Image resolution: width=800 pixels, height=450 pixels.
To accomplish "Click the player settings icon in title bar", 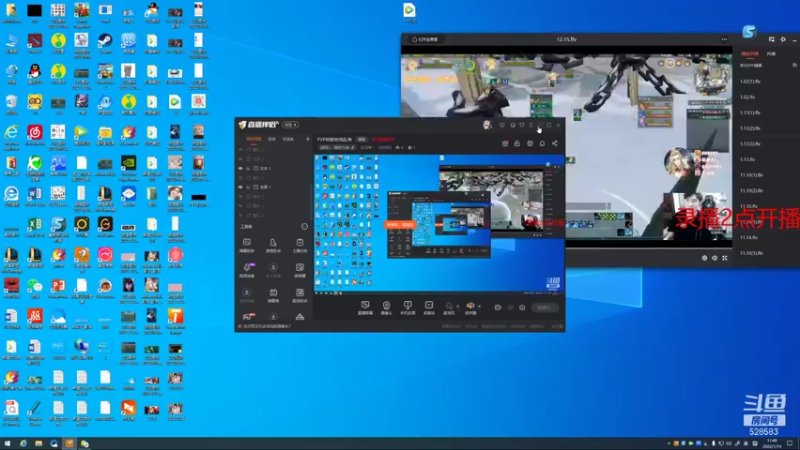I will coord(783,39).
